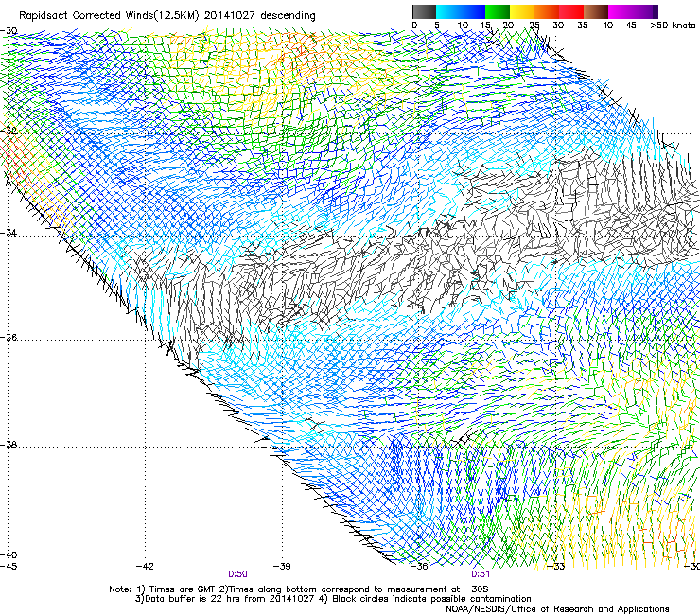Screen dimensions: 700x615
Task: Click the '-40' latitude axis label
Action: tap(9, 554)
